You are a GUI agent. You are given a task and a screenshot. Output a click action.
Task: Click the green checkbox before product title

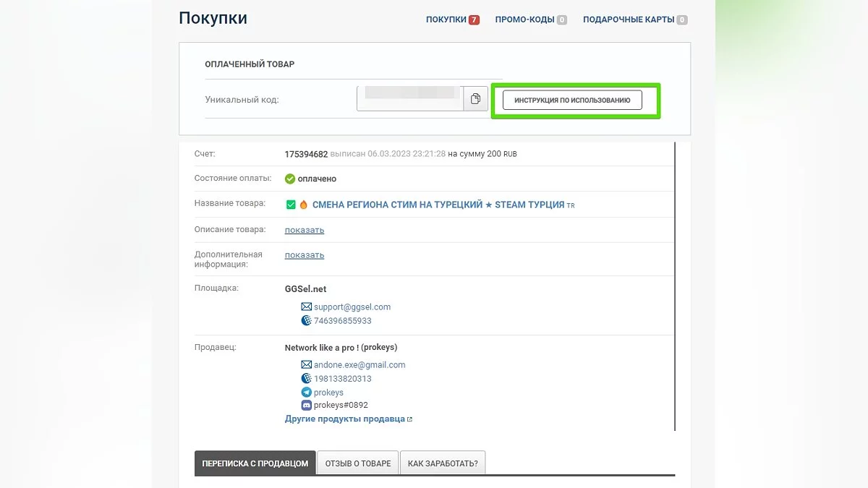291,205
